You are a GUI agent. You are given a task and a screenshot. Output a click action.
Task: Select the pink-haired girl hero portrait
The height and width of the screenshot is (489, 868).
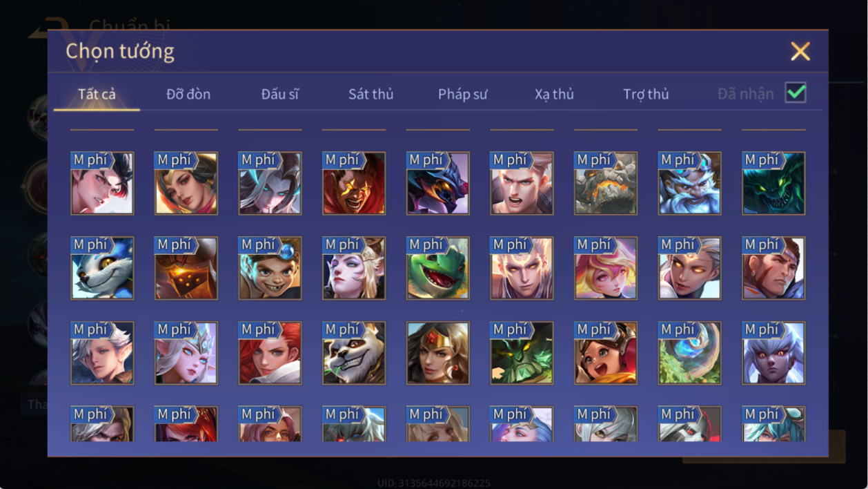[606, 268]
